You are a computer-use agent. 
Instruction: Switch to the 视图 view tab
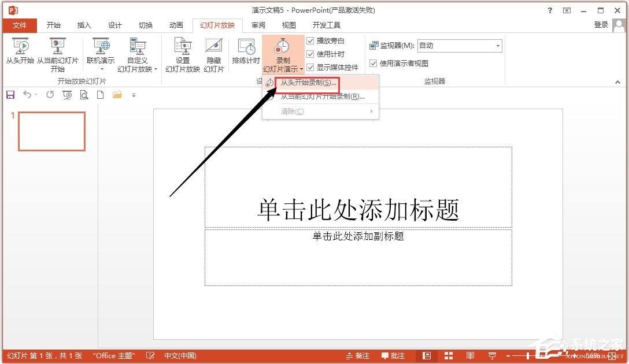[289, 25]
